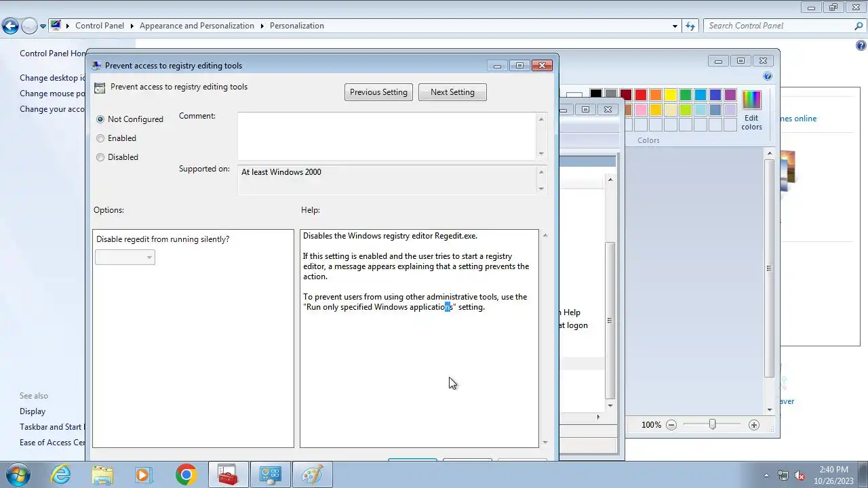Pick the yellow color swatch in Paint
This screenshot has width=868, height=488.
pos(670,95)
